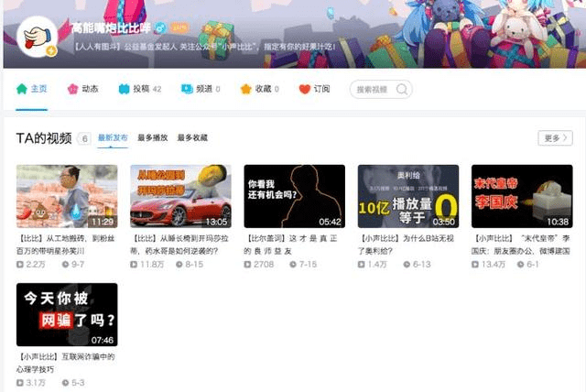Click the 收藏 star icon

(x=245, y=90)
